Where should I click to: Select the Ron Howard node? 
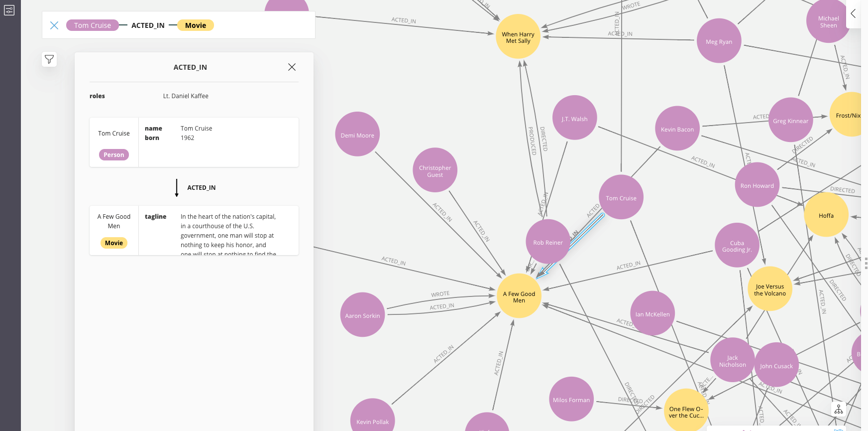point(757,185)
